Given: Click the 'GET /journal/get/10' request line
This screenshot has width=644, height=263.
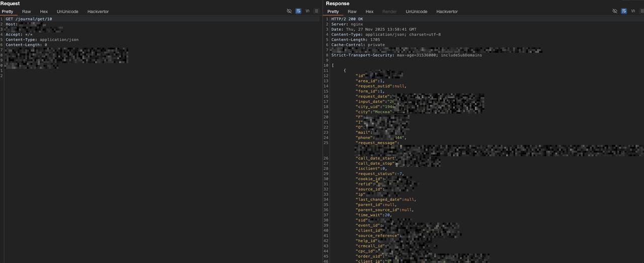Looking at the screenshot, I should coord(29,19).
